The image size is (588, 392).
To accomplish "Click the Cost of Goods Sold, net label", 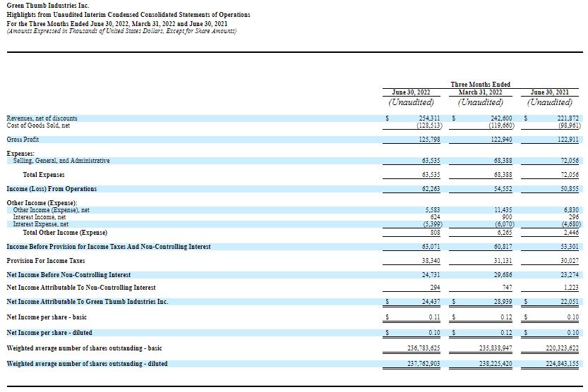I will click(38, 125).
